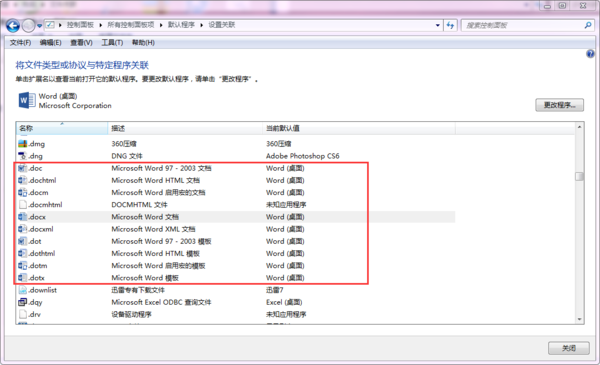The image size is (600, 365).
Task: Select the .downlist file icon
Action: click(x=23, y=290)
